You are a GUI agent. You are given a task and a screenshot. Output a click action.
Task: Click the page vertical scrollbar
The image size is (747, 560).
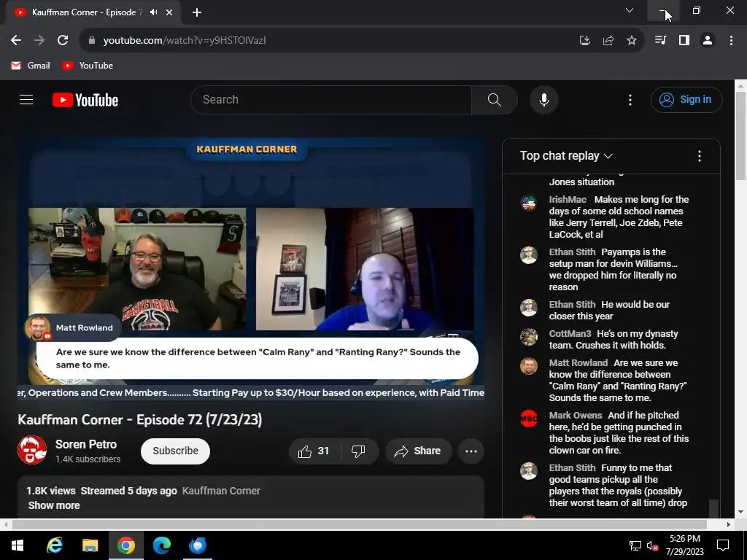click(740, 138)
